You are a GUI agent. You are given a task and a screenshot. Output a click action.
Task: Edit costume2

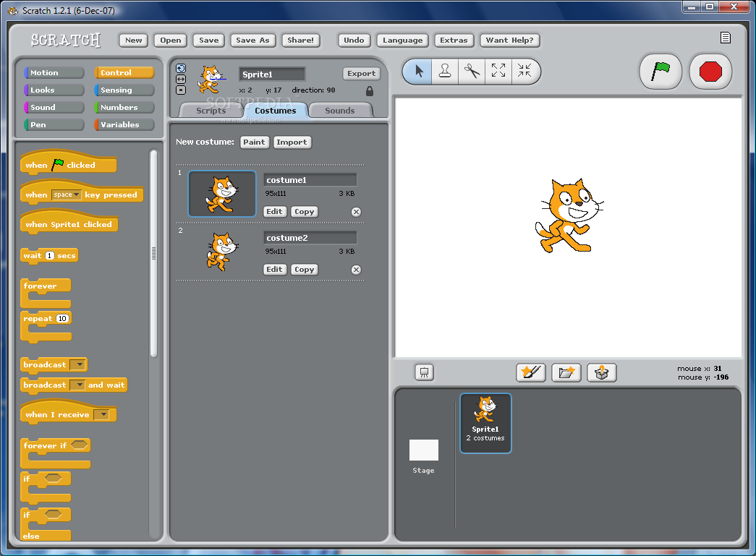(x=274, y=270)
